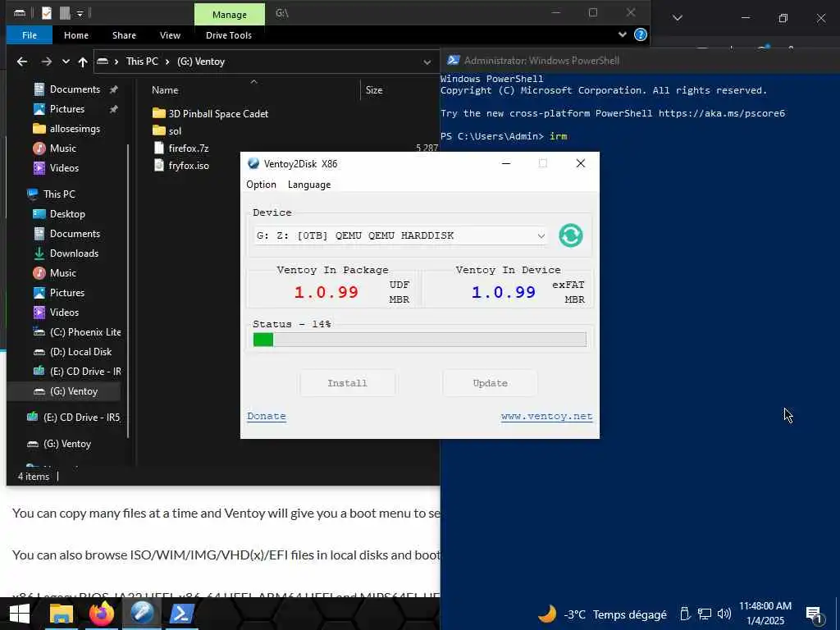Click the Explorer new folder toolbar icon
The image size is (840, 630).
coord(65,13)
